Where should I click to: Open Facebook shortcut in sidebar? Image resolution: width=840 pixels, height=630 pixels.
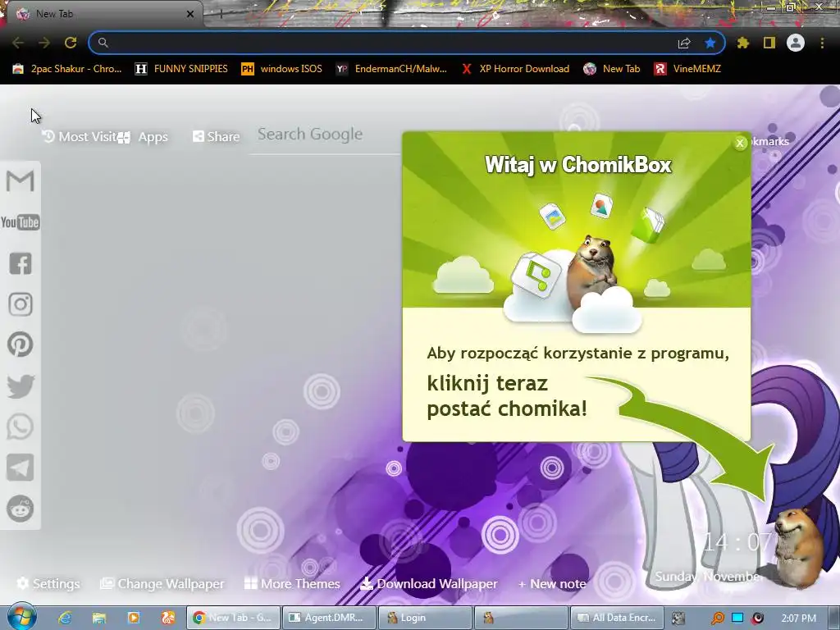[x=21, y=263]
